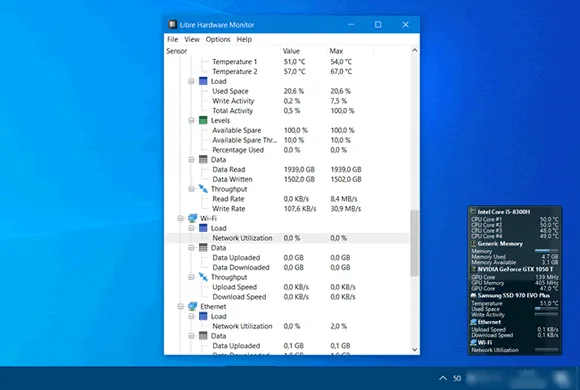Screen dimensions: 580x390
Task: Click the Data icon in the Ethernet section
Action: click(x=203, y=336)
